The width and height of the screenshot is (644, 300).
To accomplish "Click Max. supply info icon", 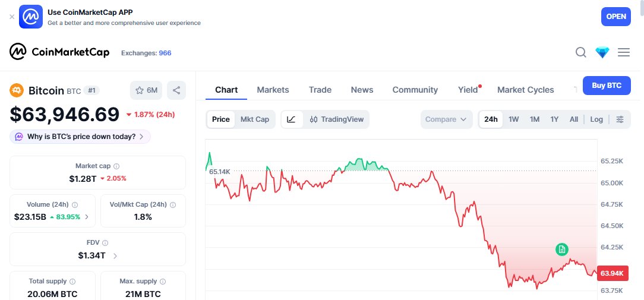I will point(163,282).
